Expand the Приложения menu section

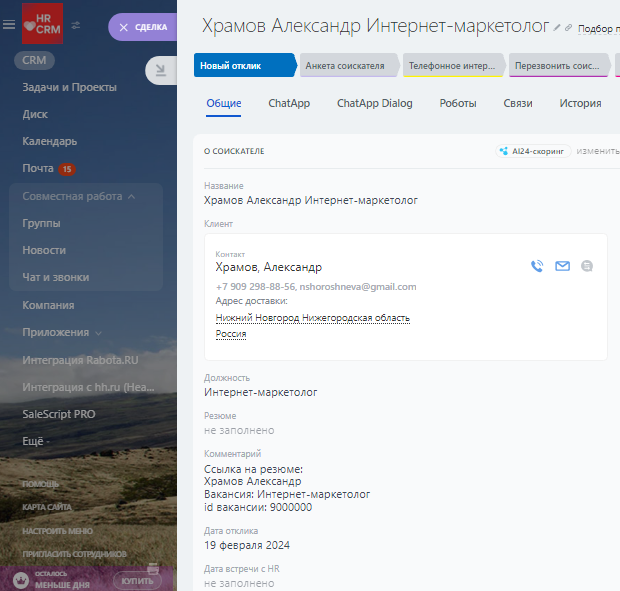(98, 333)
